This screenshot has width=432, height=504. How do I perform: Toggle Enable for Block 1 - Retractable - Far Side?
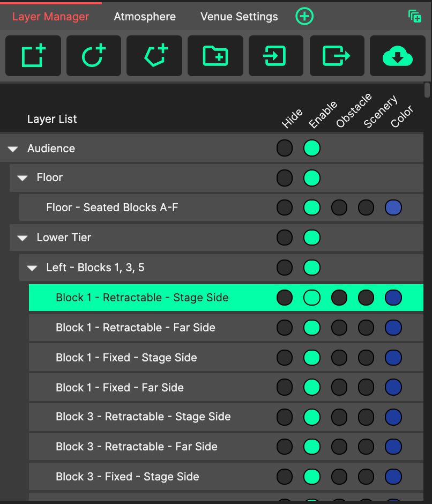312,328
